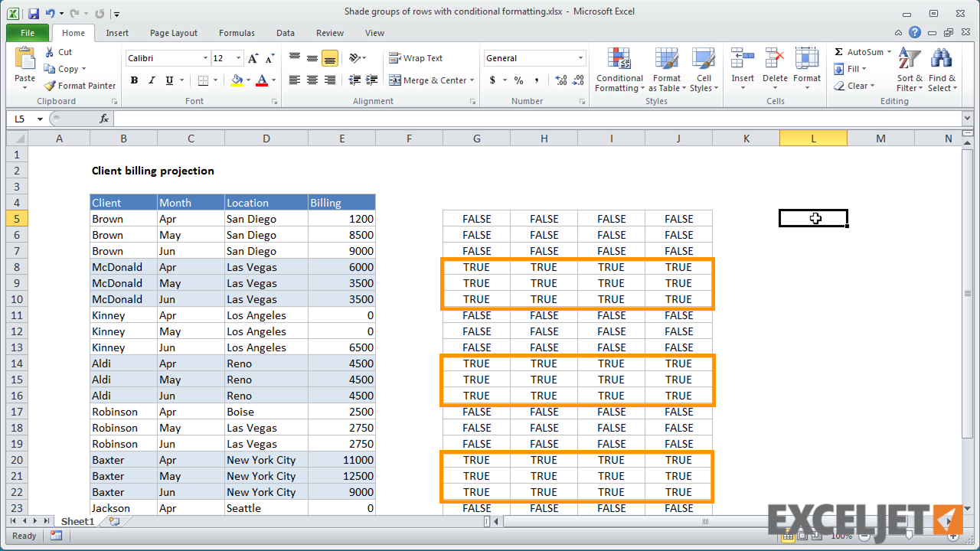The image size is (980, 551).
Task: Click the Delete cells icon
Action: [x=775, y=59]
